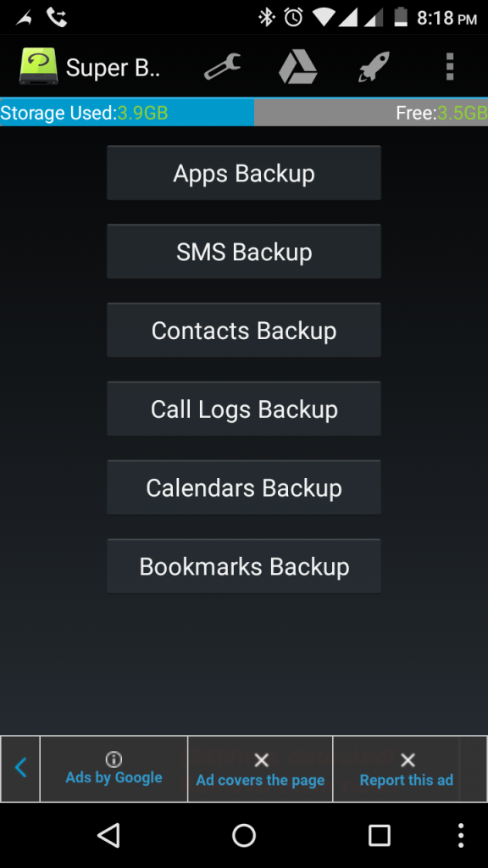Screen dimensions: 488x868
Task: Open the overflow menu icon at top right
Action: point(450,67)
